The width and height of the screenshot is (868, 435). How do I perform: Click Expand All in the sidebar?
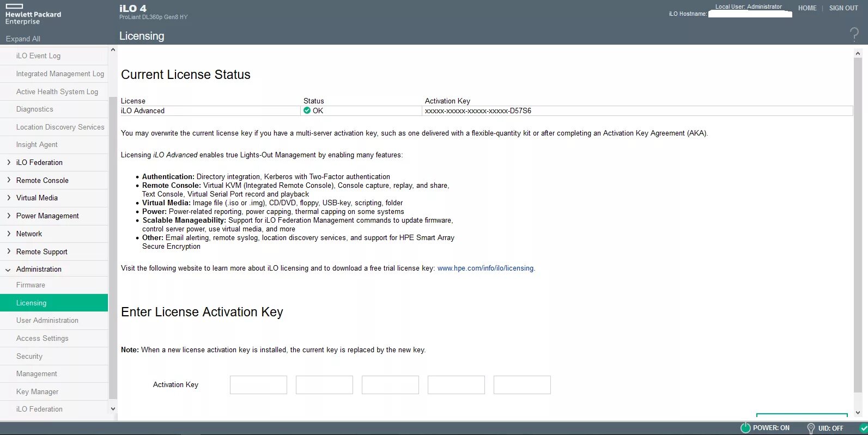tap(23, 39)
